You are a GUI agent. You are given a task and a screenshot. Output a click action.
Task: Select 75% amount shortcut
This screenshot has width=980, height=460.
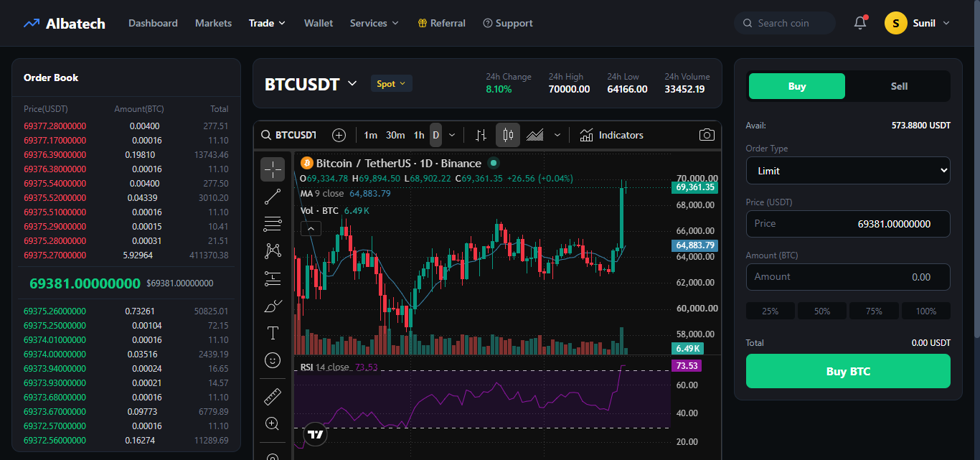[874, 311]
